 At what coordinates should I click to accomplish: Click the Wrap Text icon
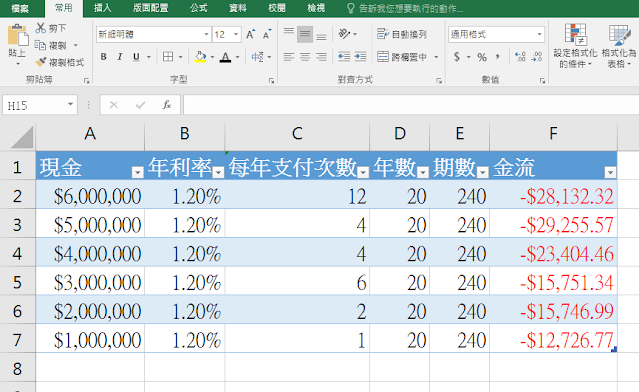click(x=382, y=34)
